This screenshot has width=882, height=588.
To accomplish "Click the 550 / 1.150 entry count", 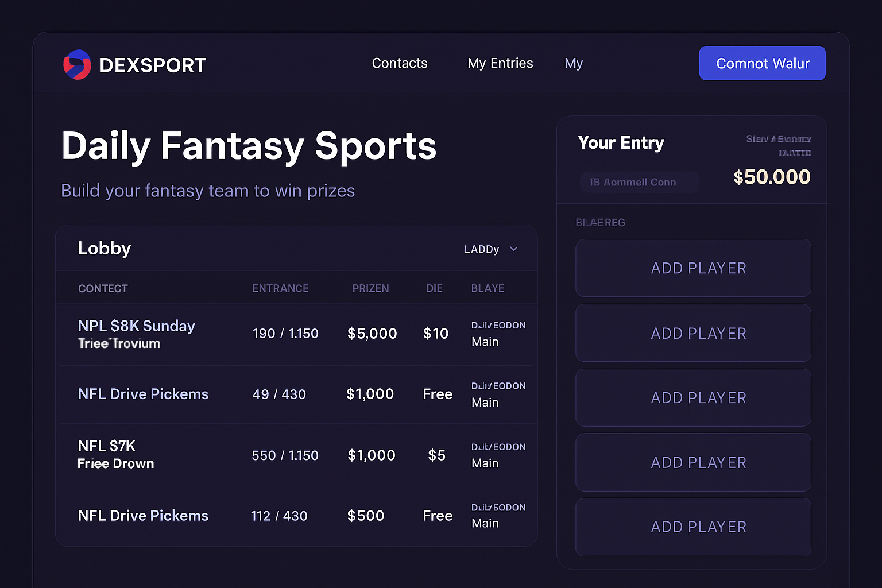I will [285, 455].
